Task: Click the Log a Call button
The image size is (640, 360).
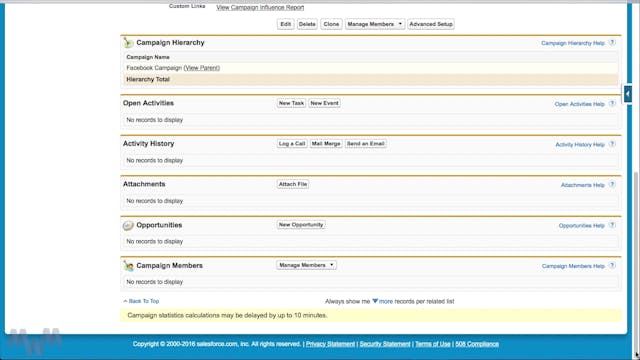Action: (x=292, y=144)
